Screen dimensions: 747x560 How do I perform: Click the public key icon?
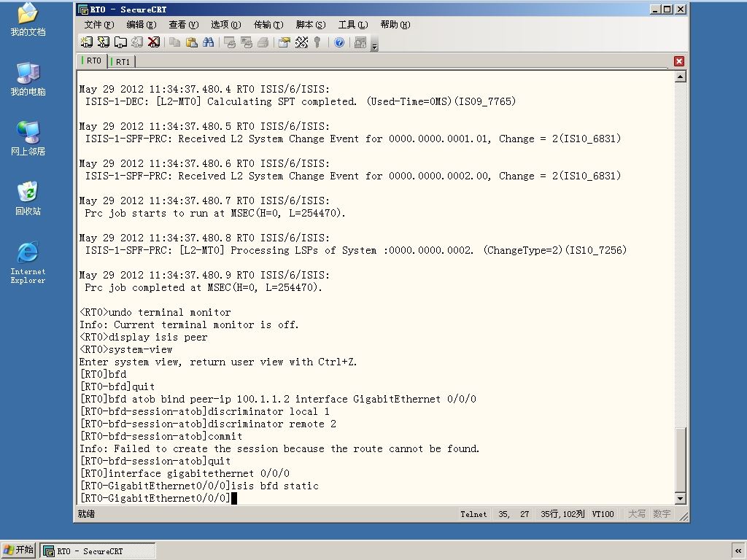317,42
